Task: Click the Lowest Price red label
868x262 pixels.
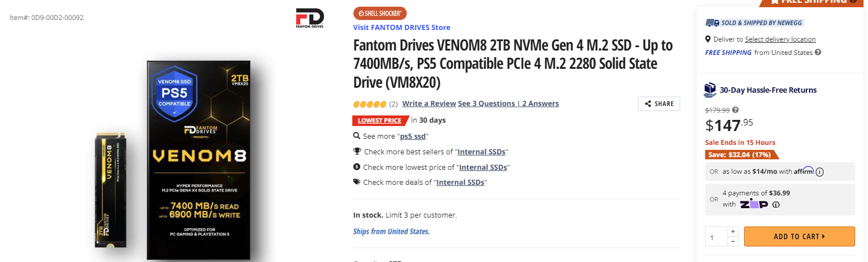Action: pyautogui.click(x=380, y=120)
